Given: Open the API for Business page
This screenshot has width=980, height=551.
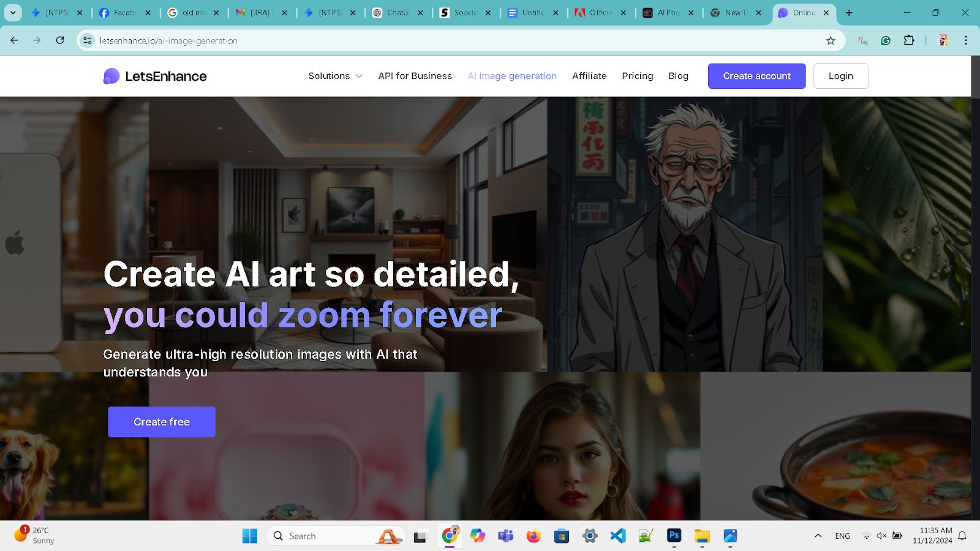Looking at the screenshot, I should tap(415, 76).
